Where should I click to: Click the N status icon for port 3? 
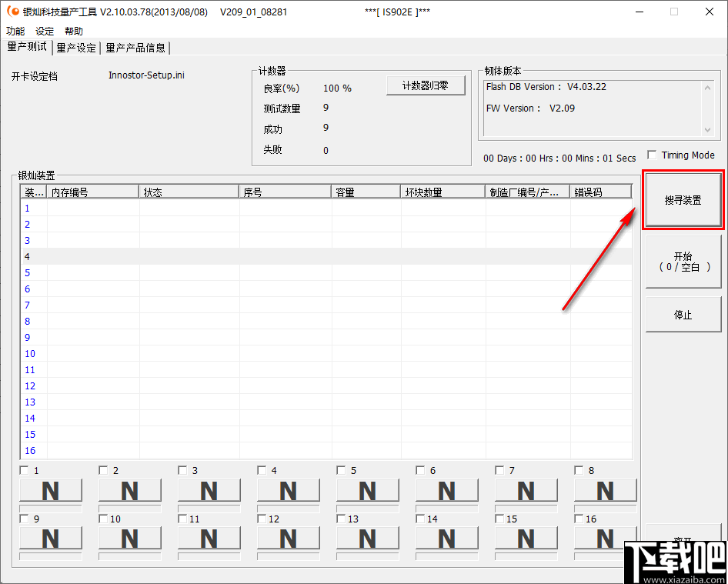point(209,490)
